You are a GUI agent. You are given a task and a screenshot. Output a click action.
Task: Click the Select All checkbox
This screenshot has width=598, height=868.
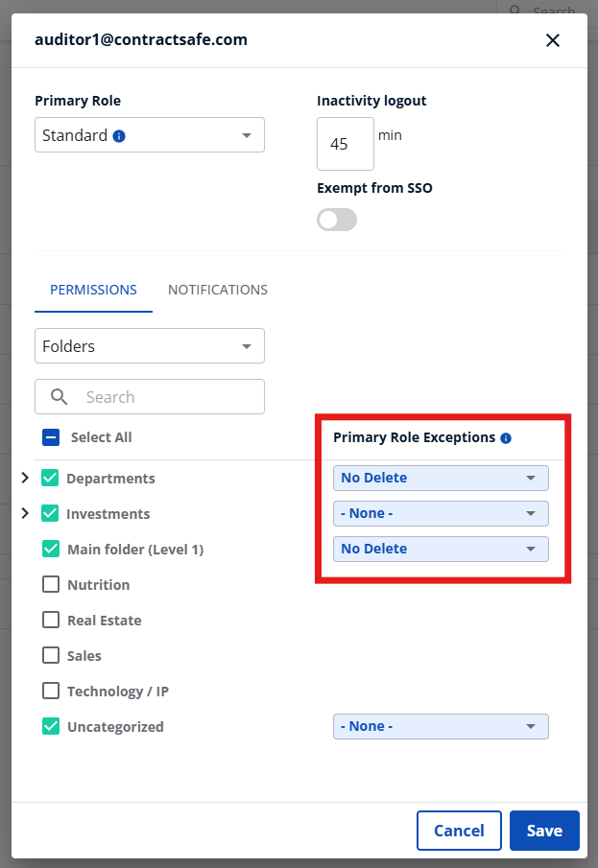pyautogui.click(x=51, y=437)
